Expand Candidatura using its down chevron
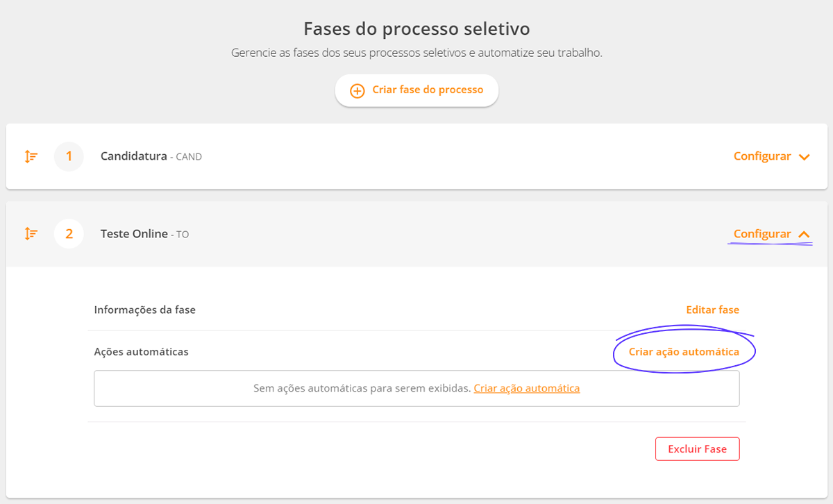The width and height of the screenshot is (833, 504). point(805,158)
